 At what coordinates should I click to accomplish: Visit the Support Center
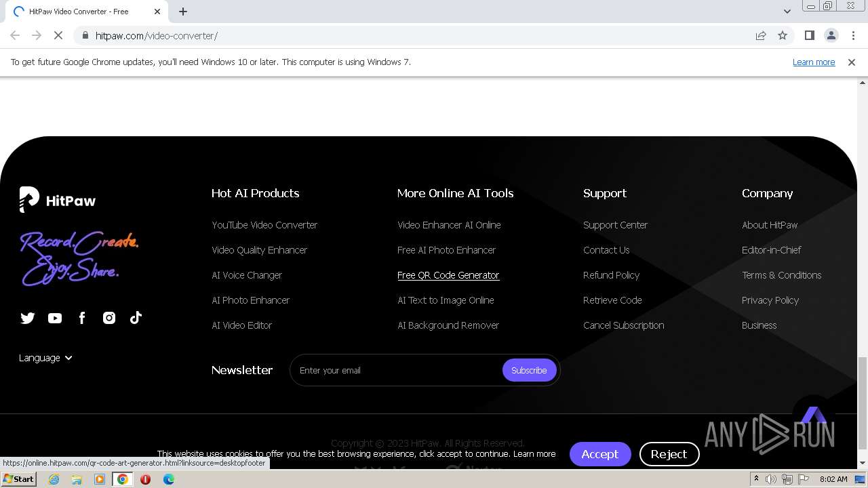[615, 225]
